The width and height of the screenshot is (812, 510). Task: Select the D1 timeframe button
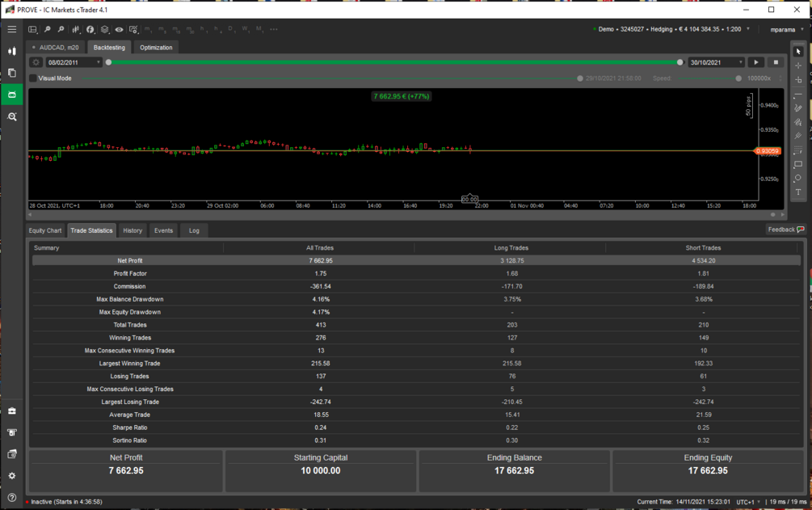[232, 30]
